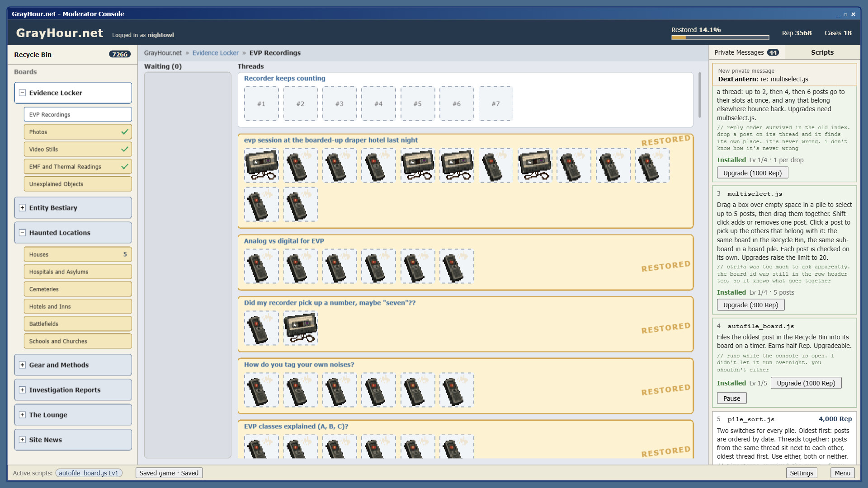
Task: Expand the Gear and Methods board
Action: coord(22,365)
